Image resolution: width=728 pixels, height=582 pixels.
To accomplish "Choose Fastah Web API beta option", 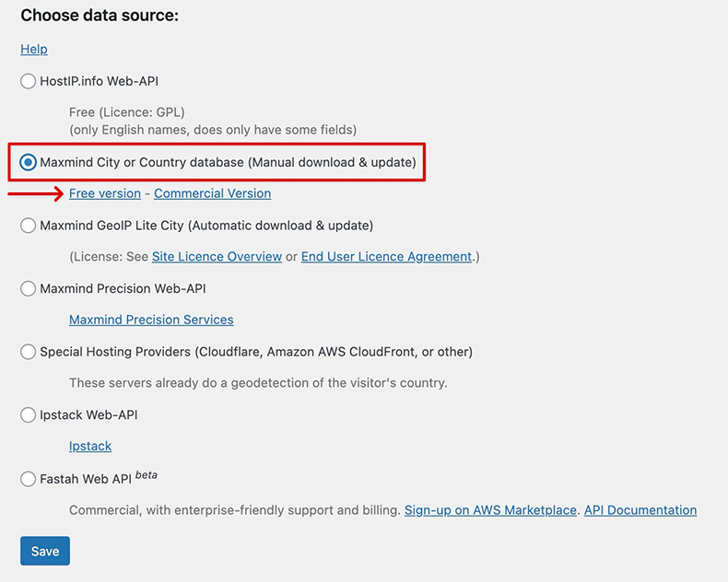I will pos(29,479).
